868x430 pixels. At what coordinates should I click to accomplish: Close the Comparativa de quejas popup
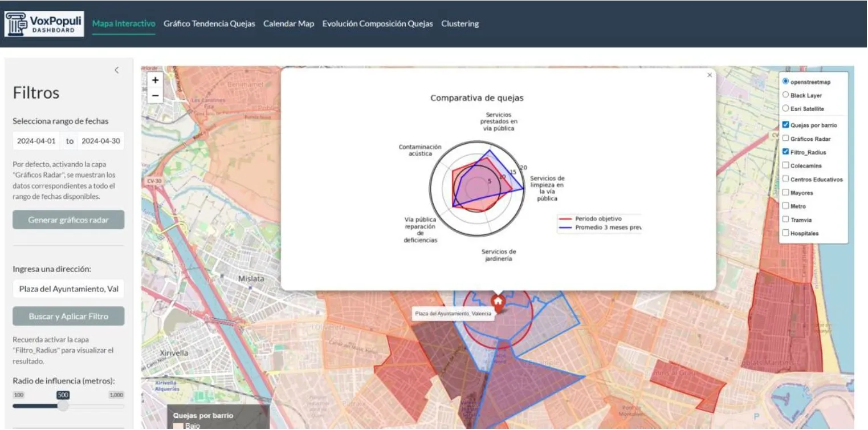click(x=710, y=75)
